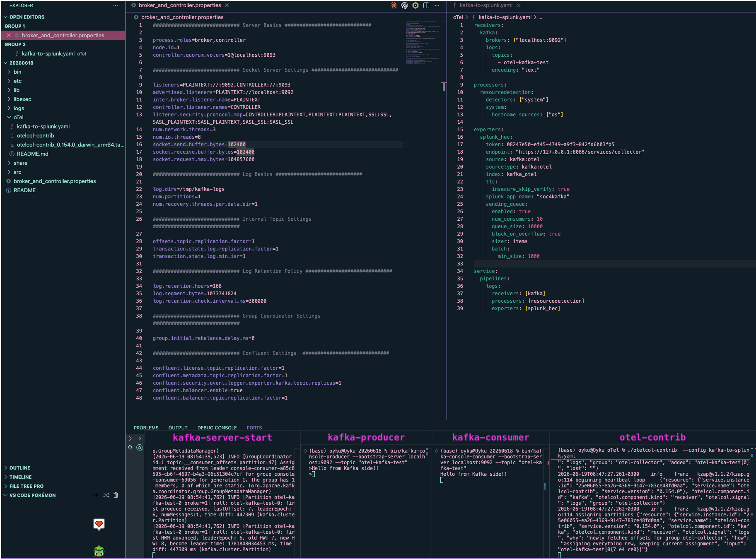Screen dimensions: 756x559
Task: Click the info icon beside root README
Action: [9, 190]
